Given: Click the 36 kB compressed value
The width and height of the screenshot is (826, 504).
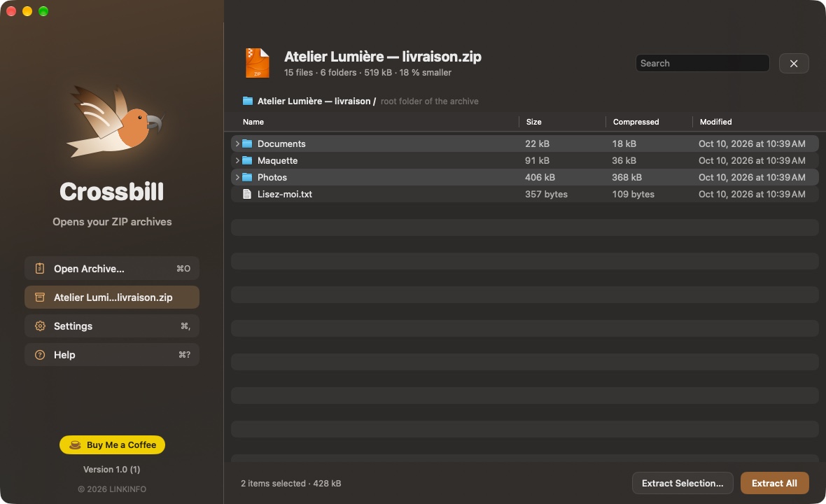Looking at the screenshot, I should click(x=624, y=160).
